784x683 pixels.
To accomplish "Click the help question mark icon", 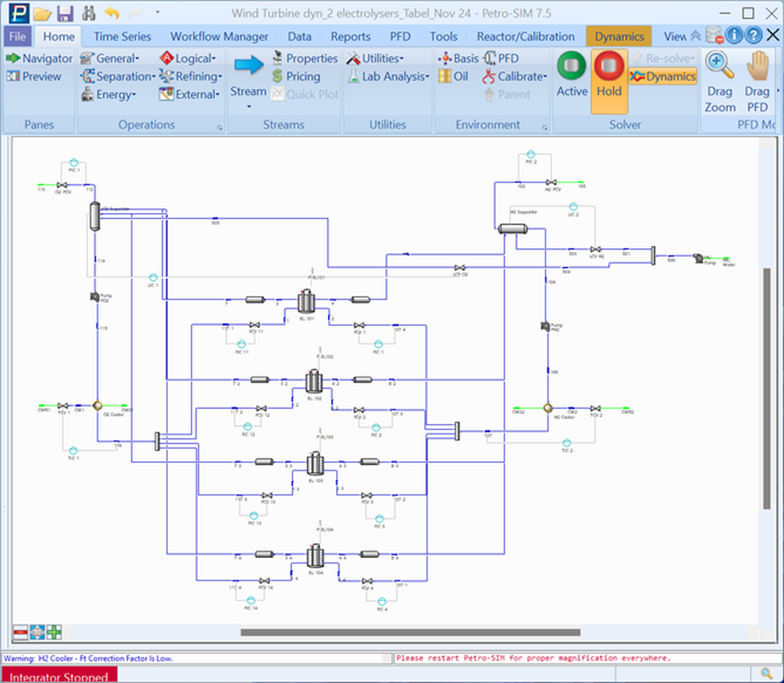I will (x=753, y=35).
